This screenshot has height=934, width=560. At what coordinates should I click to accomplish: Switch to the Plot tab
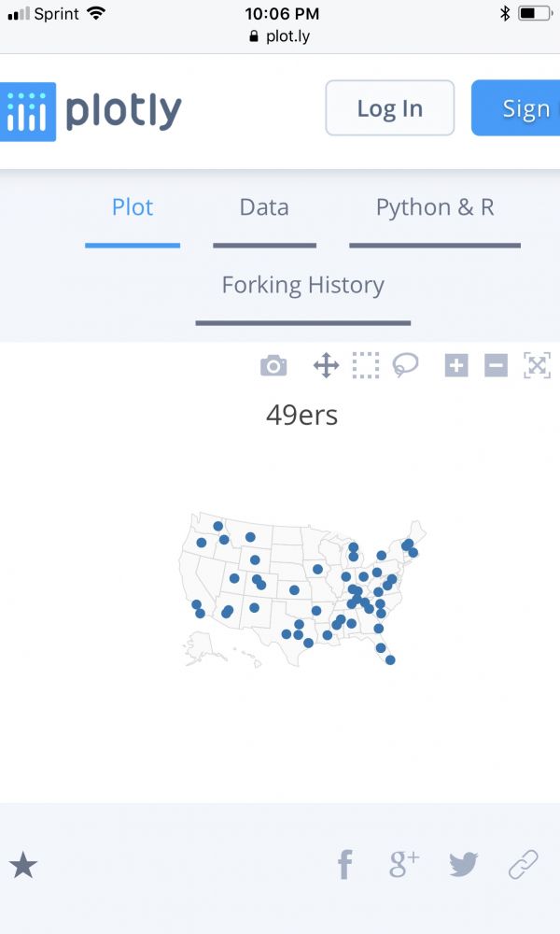click(x=133, y=207)
